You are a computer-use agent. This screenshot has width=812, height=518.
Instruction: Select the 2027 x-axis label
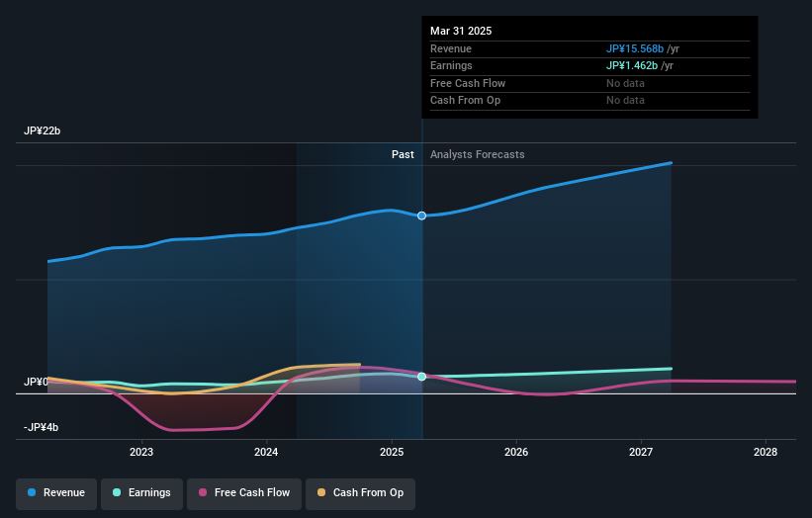coord(641,453)
